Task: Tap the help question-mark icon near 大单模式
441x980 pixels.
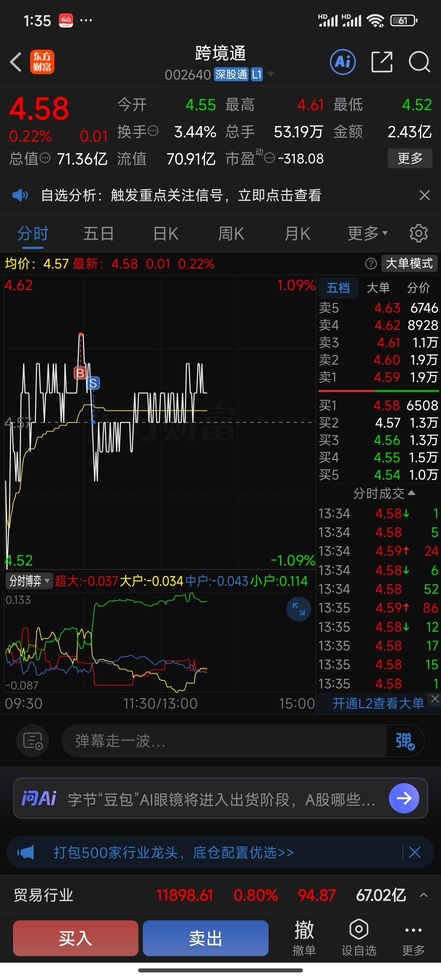Action: tap(371, 263)
